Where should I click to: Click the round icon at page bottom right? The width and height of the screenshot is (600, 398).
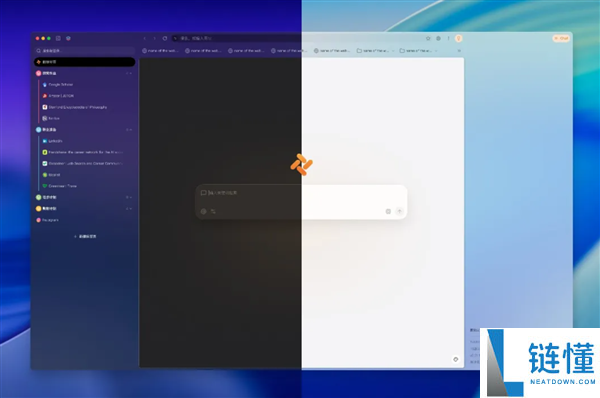click(456, 359)
